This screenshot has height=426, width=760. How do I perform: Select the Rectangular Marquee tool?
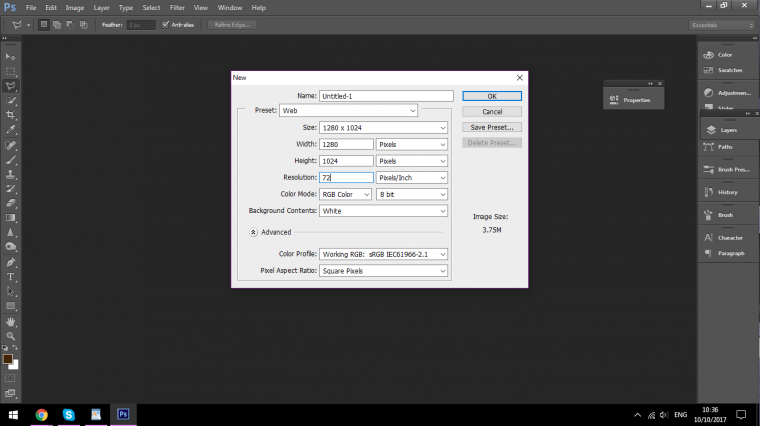pyautogui.click(x=10, y=71)
